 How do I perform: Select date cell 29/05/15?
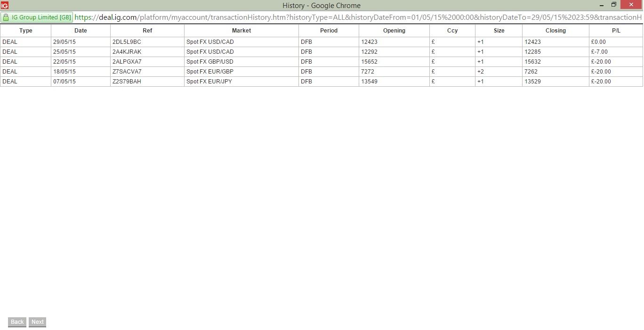80,42
